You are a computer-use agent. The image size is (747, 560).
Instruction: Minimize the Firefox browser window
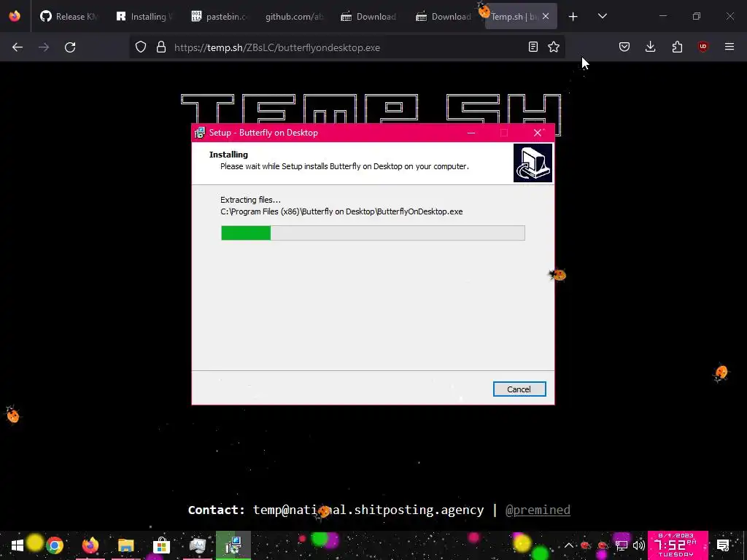(662, 16)
